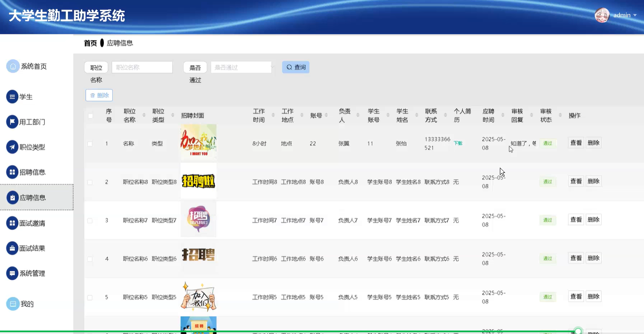This screenshot has width=644, height=334.
Task: Sort by 工作地点 column arrows
Action: point(302,115)
